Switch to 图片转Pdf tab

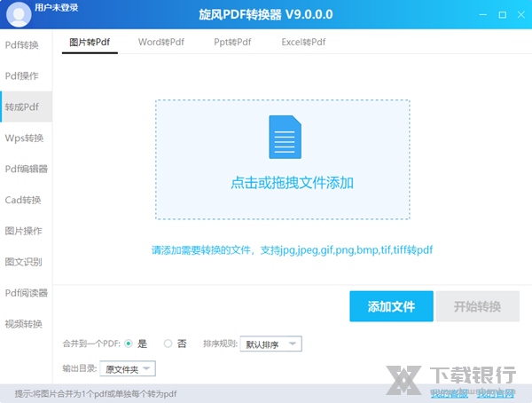pos(90,42)
